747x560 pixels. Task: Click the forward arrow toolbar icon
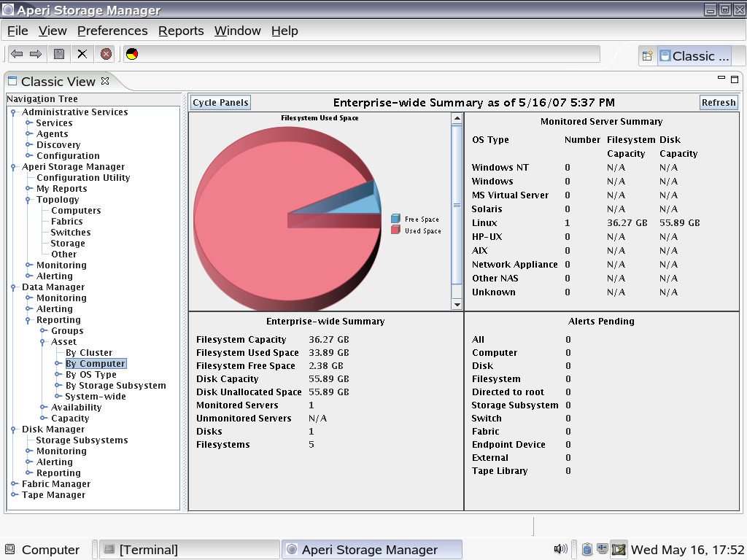[36, 54]
